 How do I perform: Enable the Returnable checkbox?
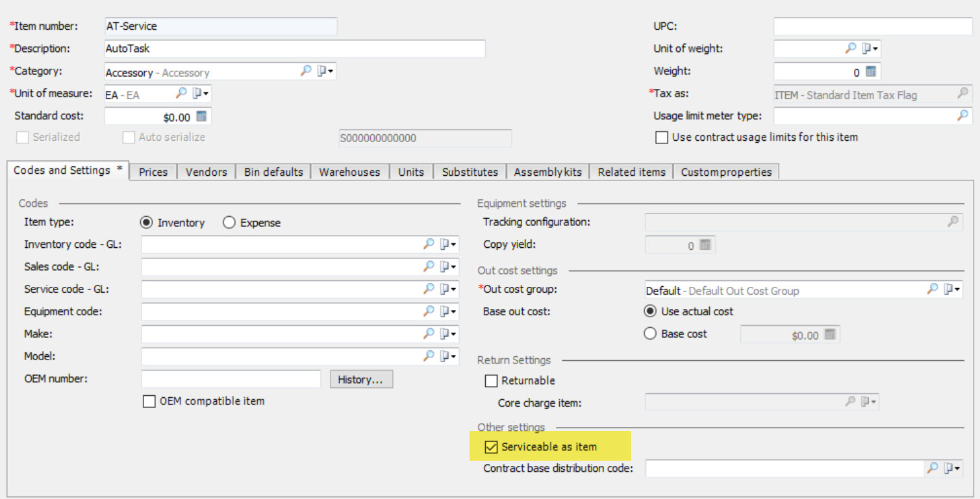[492, 380]
